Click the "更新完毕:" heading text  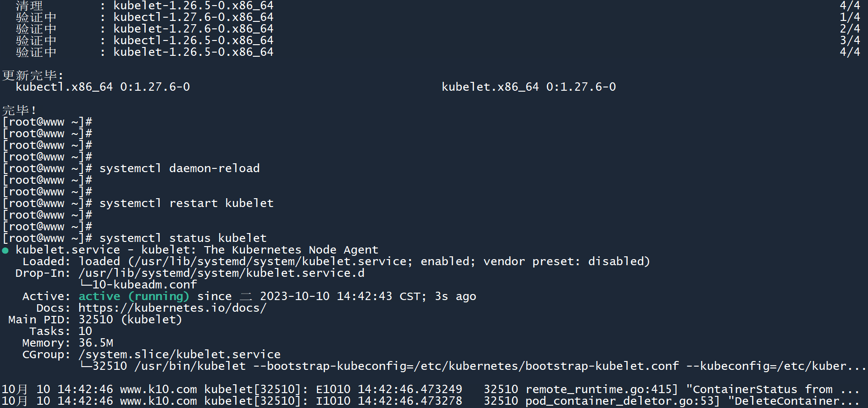point(33,75)
